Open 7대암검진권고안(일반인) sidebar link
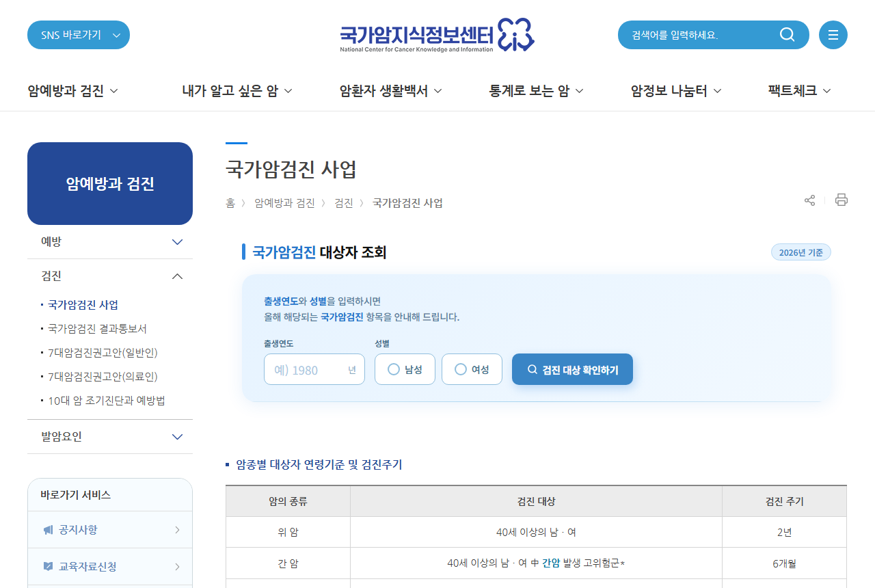Image resolution: width=875 pixels, height=588 pixels. click(103, 353)
